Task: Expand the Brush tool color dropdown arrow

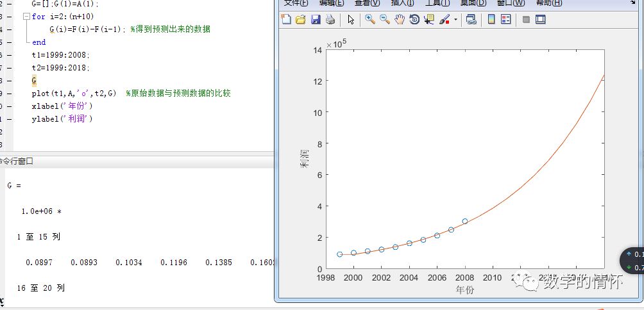Action: click(455, 20)
